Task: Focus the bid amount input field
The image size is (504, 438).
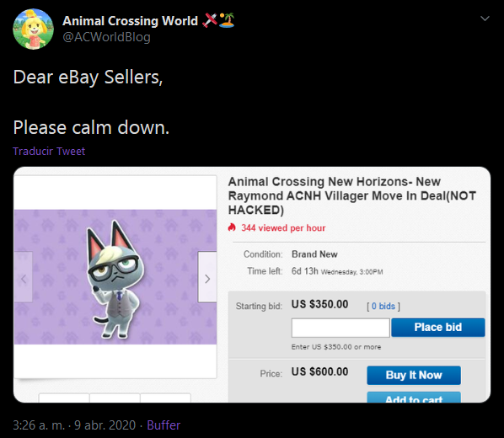Action: click(340, 328)
